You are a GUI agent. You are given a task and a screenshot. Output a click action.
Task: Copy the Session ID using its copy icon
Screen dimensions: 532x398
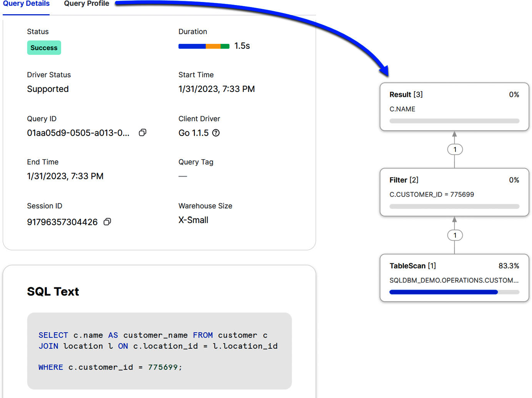coord(108,222)
